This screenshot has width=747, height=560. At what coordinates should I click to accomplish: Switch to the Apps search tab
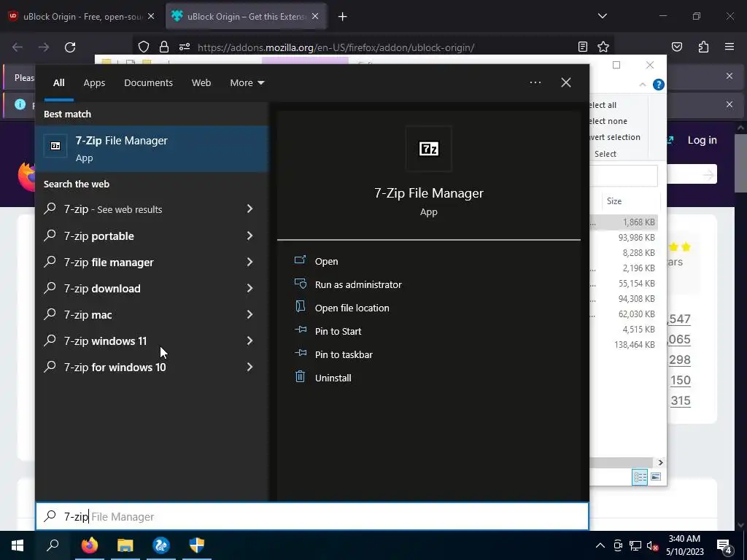tap(94, 82)
